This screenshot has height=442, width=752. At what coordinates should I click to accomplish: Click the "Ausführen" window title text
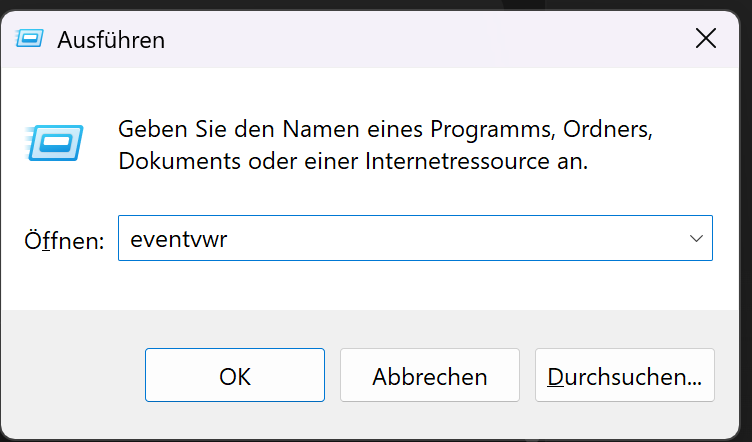point(111,40)
